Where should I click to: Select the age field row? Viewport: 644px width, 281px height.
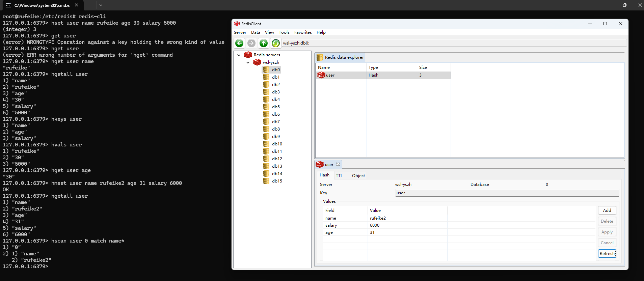pyautogui.click(x=459, y=232)
